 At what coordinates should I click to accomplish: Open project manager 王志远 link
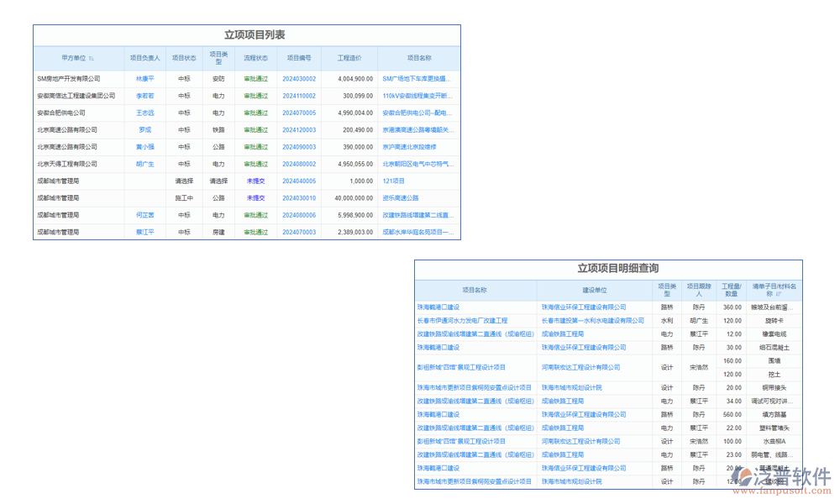click(x=145, y=113)
